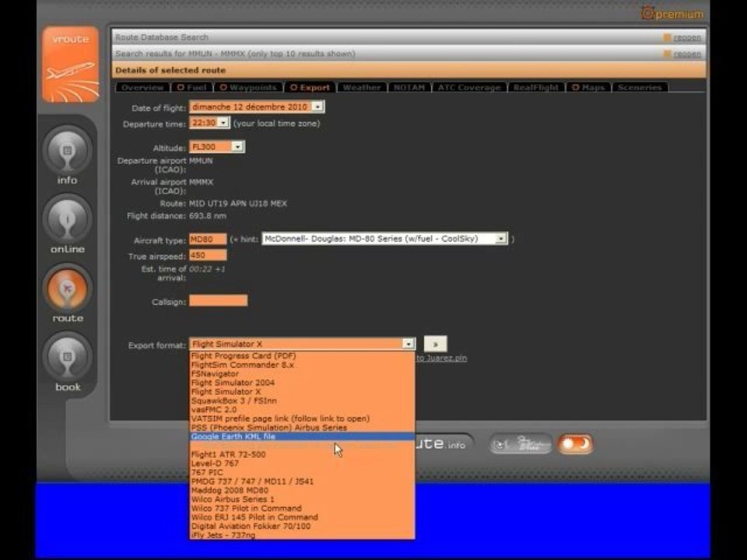The width and height of the screenshot is (747, 560).
Task: Open the RealFlight tab
Action: (536, 88)
